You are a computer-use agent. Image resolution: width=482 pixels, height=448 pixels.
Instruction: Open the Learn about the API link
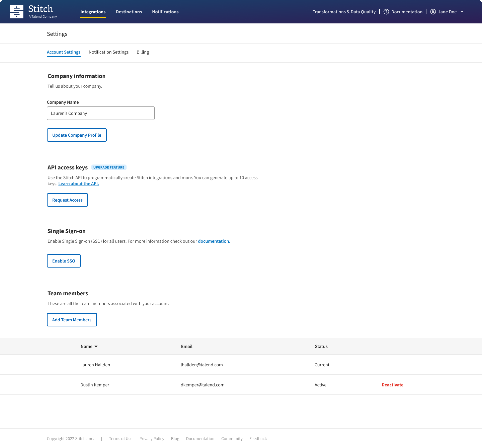point(79,184)
